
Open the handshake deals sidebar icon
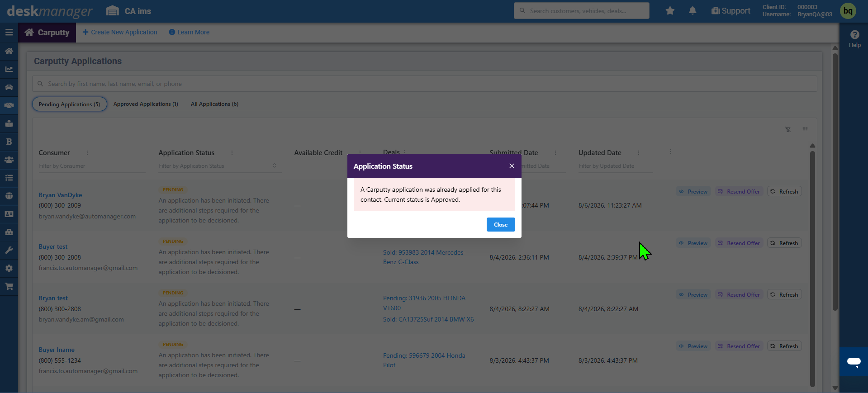pyautogui.click(x=9, y=105)
